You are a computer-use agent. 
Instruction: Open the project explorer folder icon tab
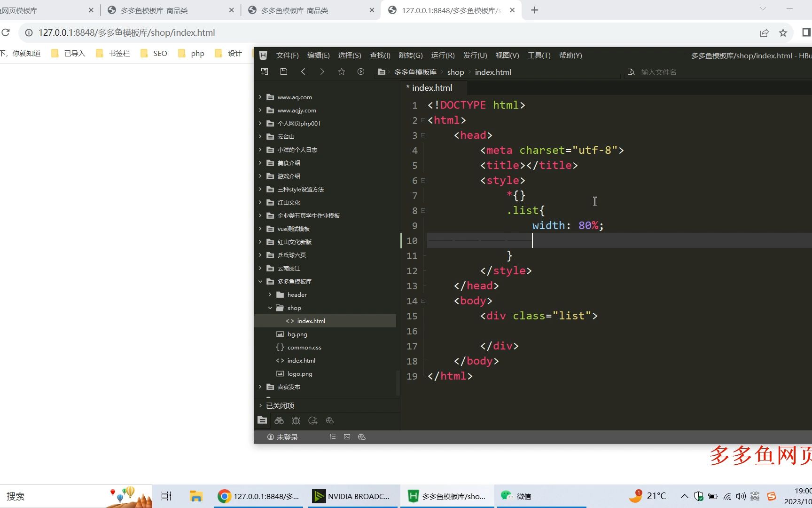pos(262,421)
